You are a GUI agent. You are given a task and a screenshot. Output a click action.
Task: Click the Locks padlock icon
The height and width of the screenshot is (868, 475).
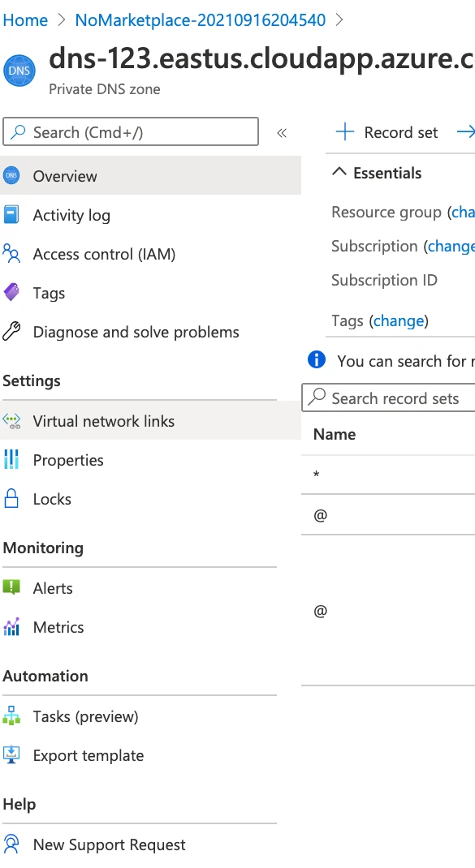[11, 499]
